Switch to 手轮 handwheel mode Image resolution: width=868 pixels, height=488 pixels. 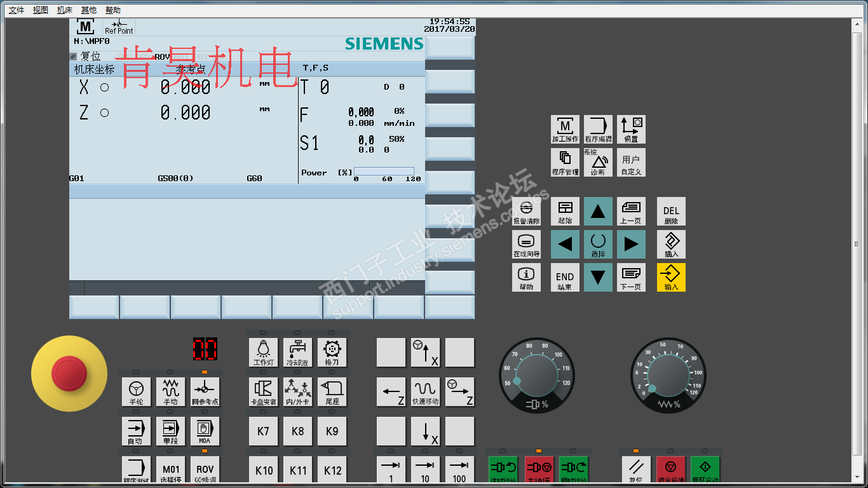pyautogui.click(x=136, y=392)
